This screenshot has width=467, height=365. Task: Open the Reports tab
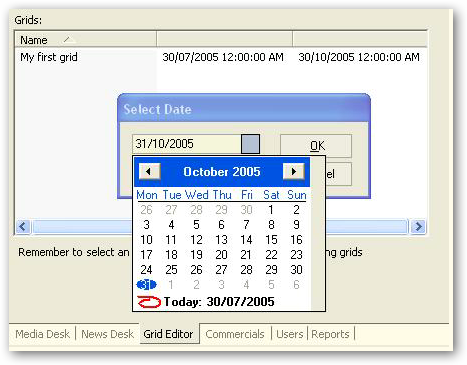[x=330, y=334]
